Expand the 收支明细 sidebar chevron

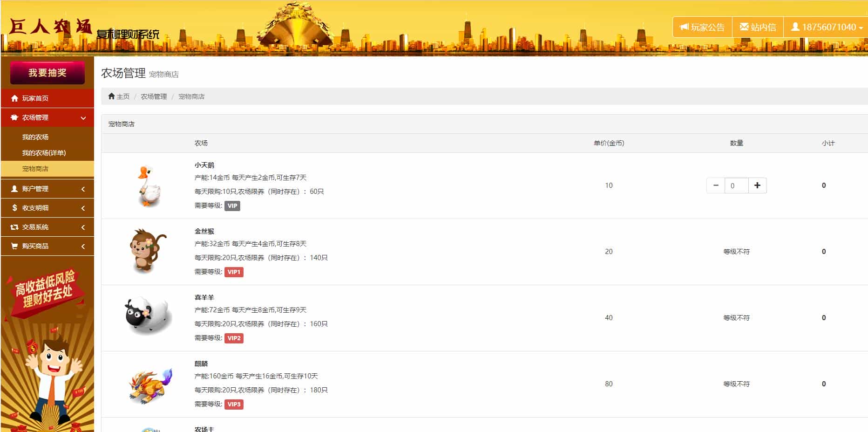coord(83,208)
